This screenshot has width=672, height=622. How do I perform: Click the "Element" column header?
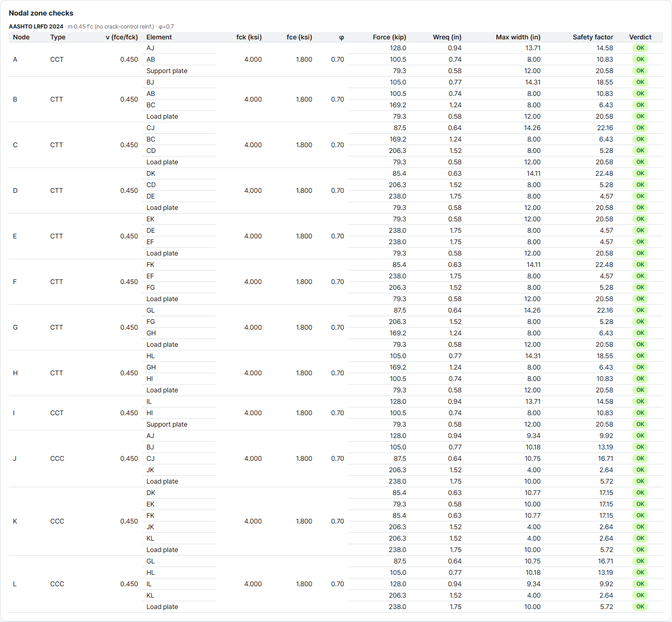click(159, 37)
